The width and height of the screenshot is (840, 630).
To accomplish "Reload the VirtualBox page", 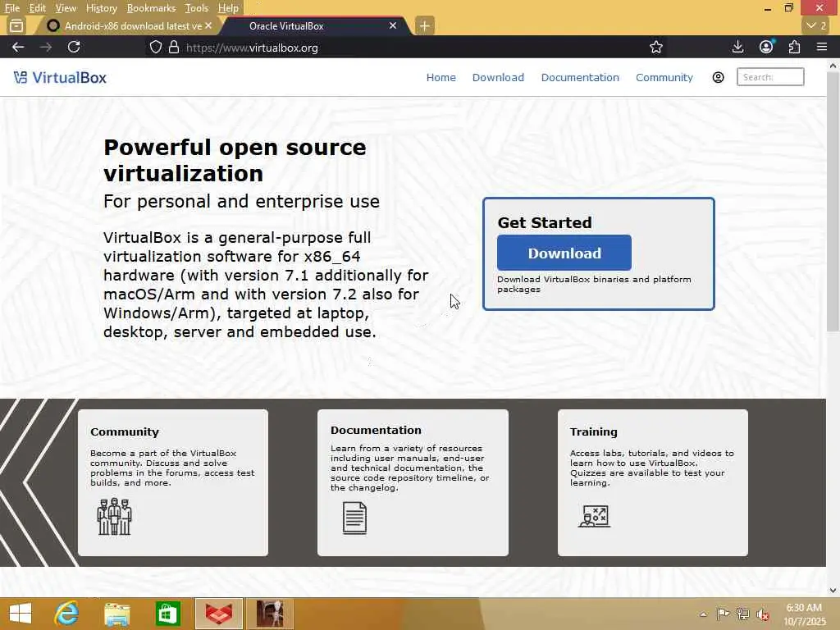I will tap(74, 47).
